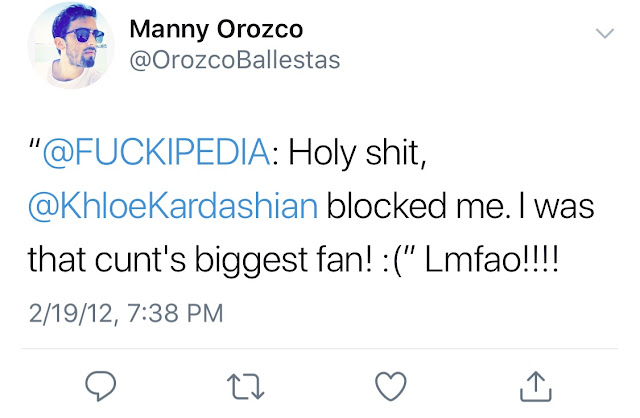Visit the @KhloeKardashian mention

point(173,206)
